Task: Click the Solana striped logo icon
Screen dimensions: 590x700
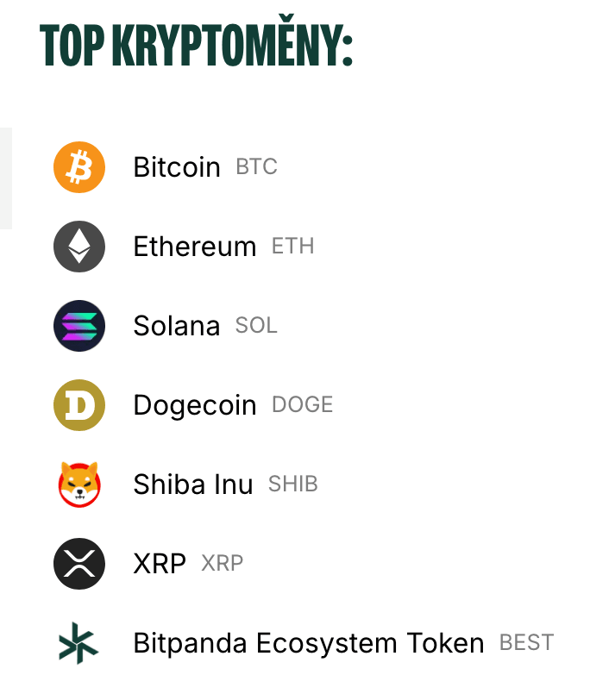Action: point(78,326)
